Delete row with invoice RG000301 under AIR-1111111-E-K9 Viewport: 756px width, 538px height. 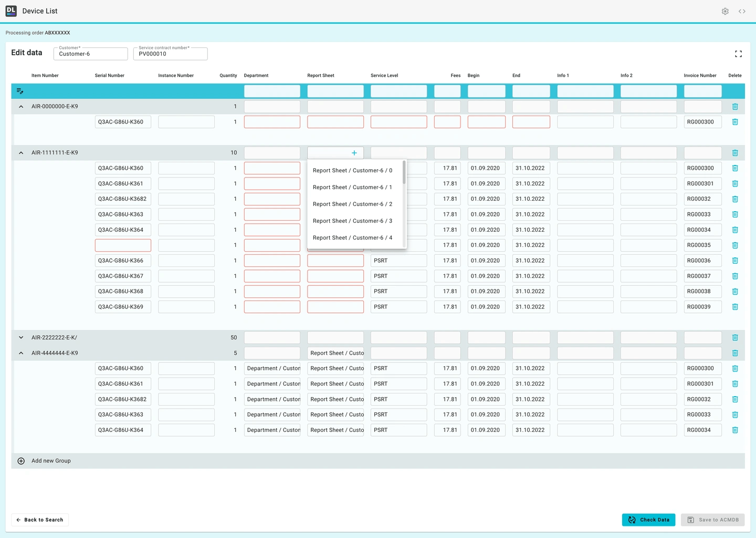735,184
